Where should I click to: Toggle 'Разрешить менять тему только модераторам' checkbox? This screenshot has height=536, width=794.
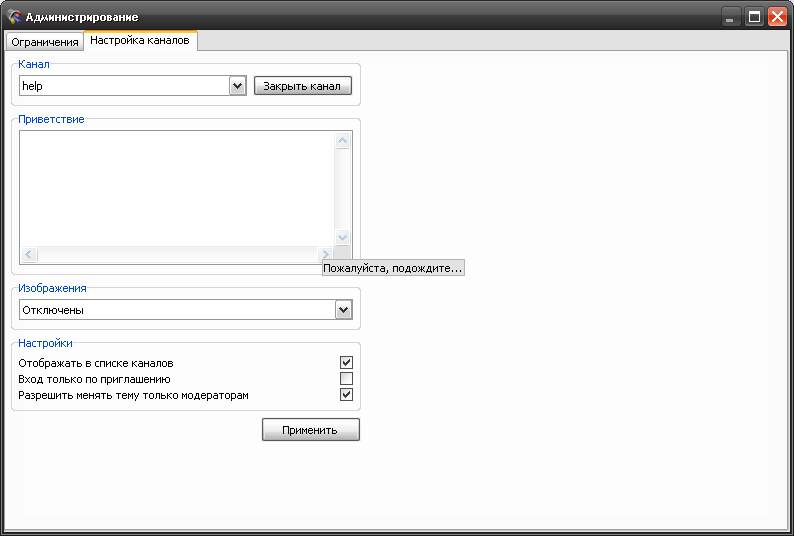point(346,395)
